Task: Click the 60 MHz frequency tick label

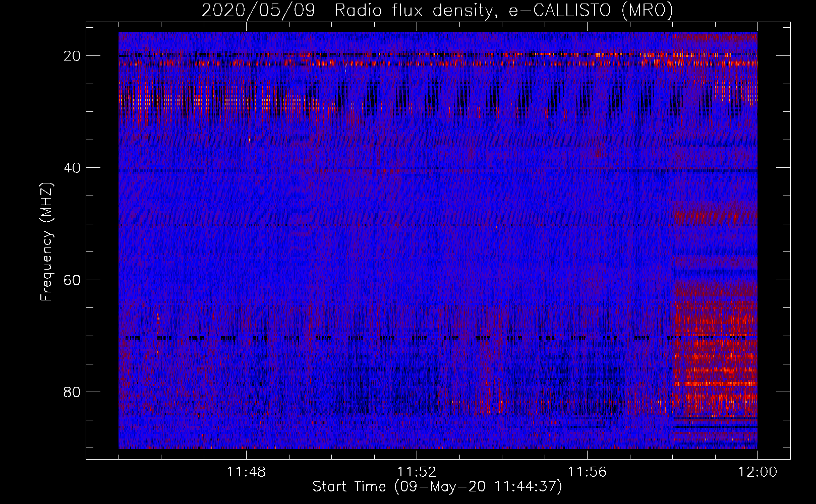Action: 73,280
